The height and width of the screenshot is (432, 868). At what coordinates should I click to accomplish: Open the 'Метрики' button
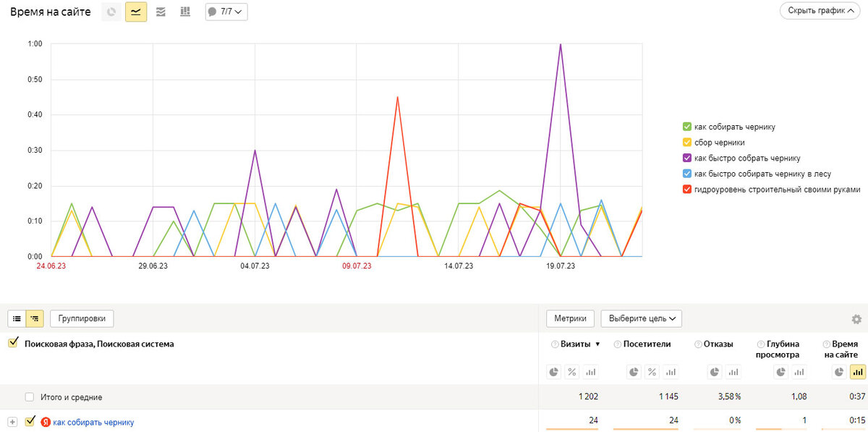[x=571, y=318]
